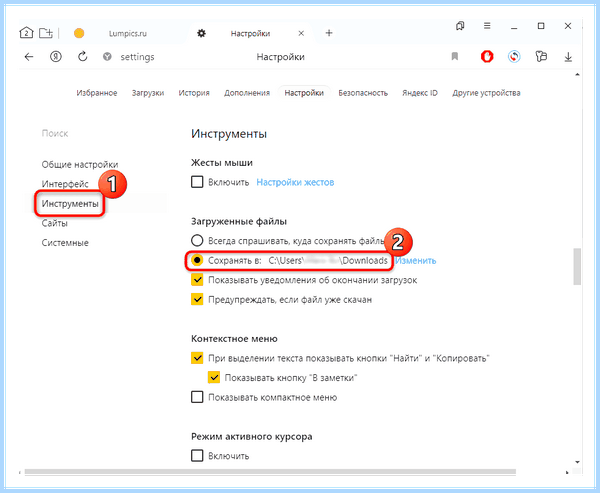
Task: Click the scroll up arrow
Action: (577, 75)
